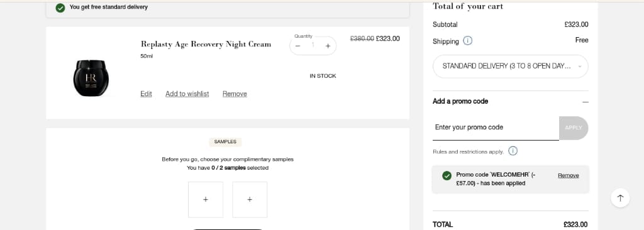
Task: Open rules and restrictions info icon
Action: 513,151
